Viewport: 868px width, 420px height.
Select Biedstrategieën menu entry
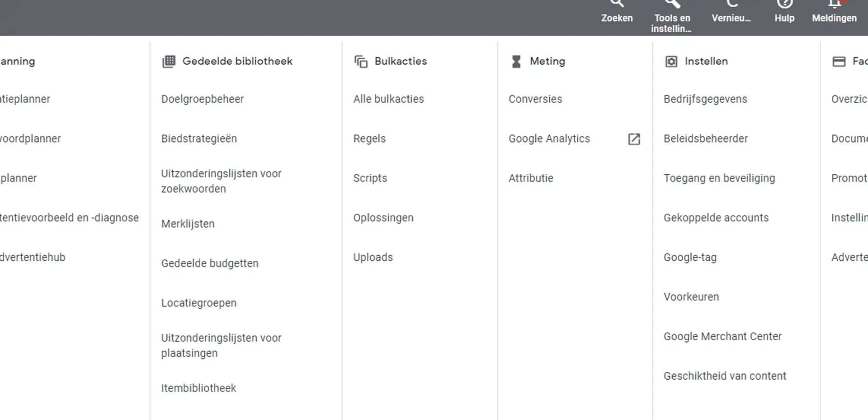click(199, 138)
